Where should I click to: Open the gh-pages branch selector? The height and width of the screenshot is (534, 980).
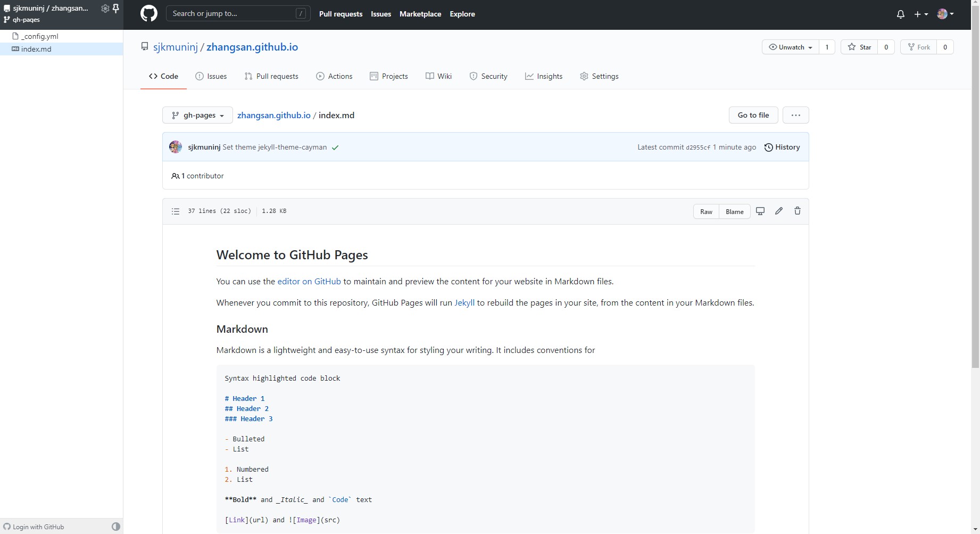coord(197,115)
